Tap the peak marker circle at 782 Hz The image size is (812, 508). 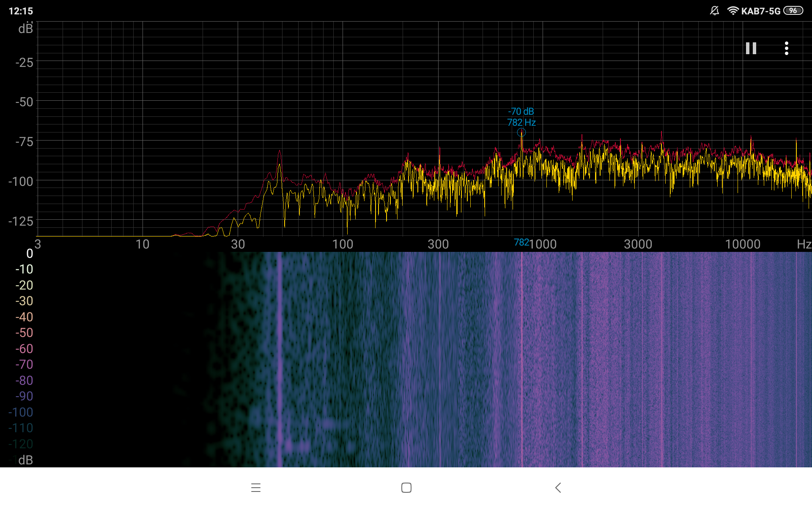(x=521, y=133)
